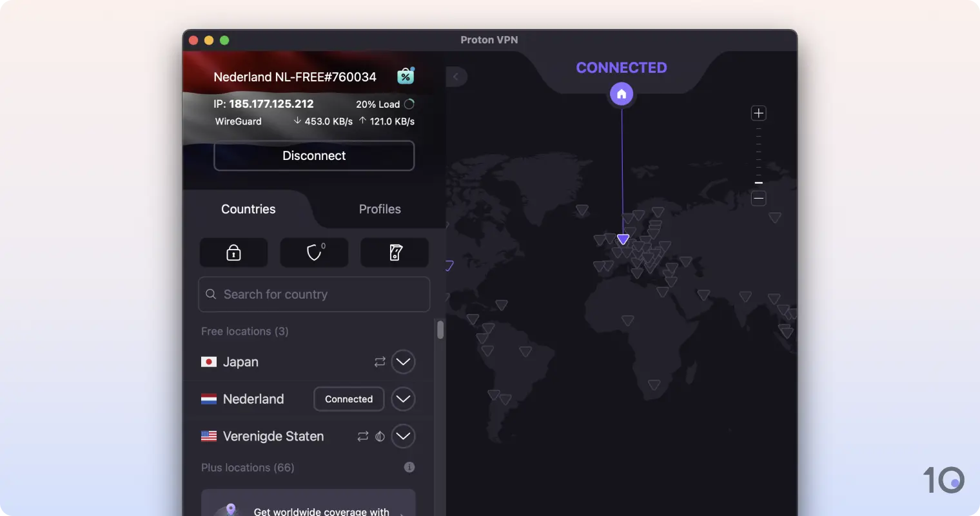Image resolution: width=980 pixels, height=516 pixels.
Task: Click the Search for country field
Action: point(314,294)
